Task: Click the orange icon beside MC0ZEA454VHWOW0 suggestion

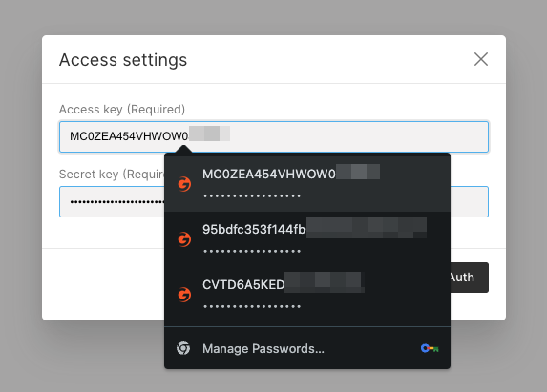Action: pyautogui.click(x=184, y=184)
